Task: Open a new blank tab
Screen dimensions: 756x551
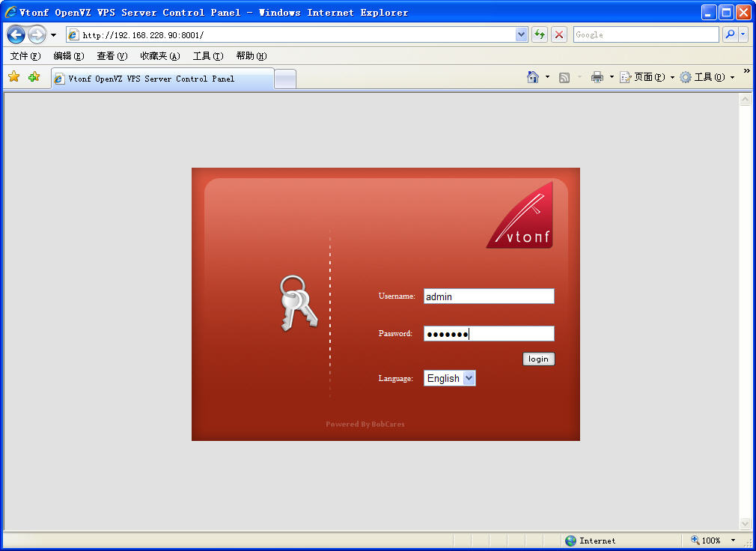Action: coord(285,79)
